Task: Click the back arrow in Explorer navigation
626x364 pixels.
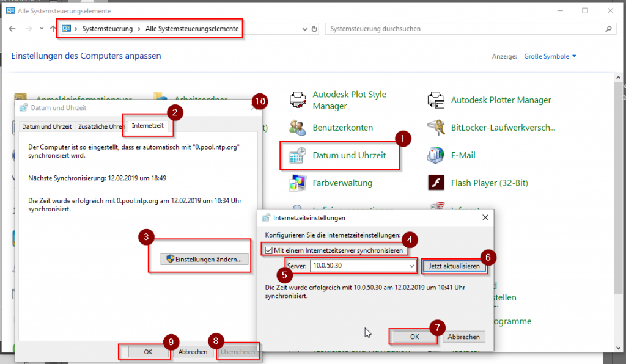Action: tap(12, 29)
